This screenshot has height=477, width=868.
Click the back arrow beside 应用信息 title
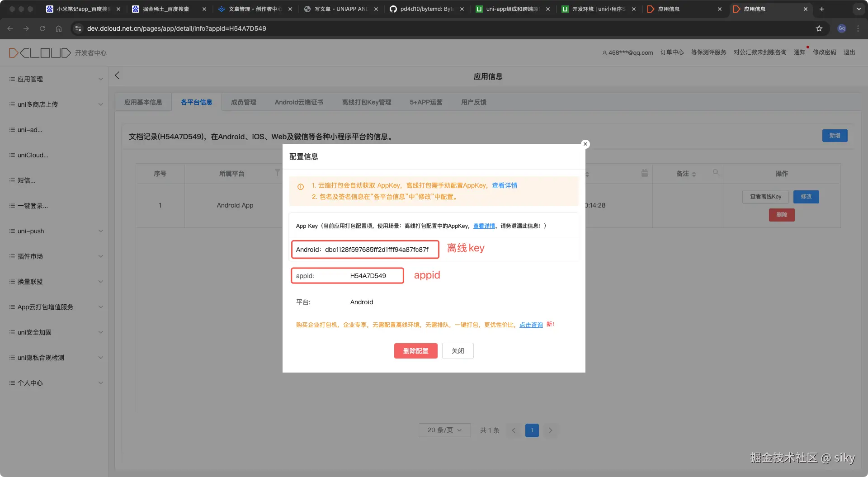click(x=117, y=75)
